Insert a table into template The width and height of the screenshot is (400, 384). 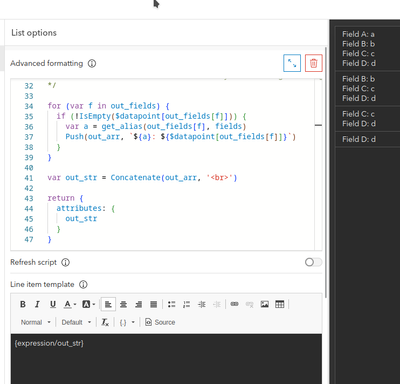[280, 304]
